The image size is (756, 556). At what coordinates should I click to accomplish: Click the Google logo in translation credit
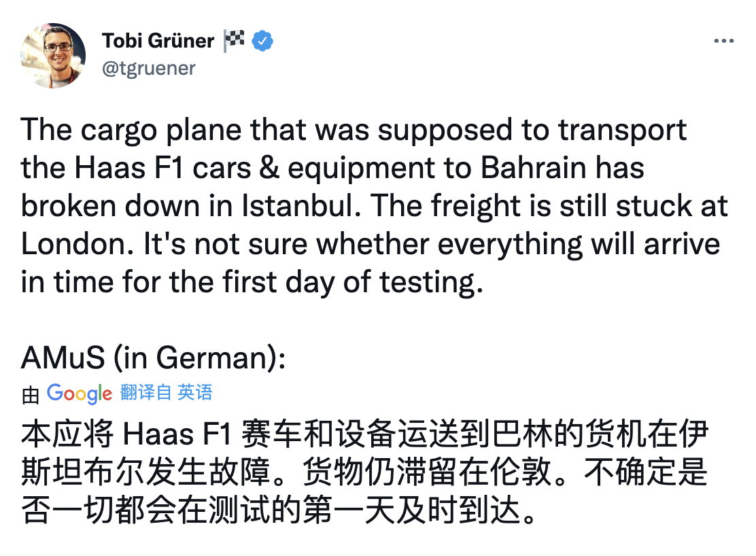[x=80, y=393]
